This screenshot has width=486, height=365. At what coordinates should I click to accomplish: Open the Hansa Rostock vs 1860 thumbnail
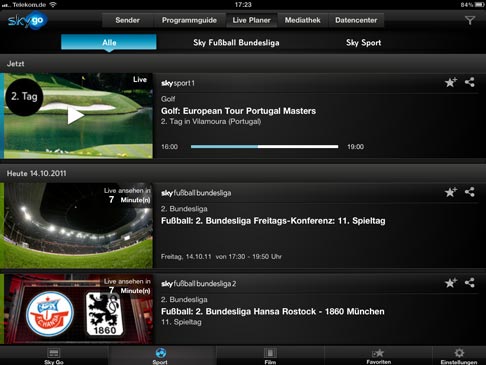(x=78, y=309)
